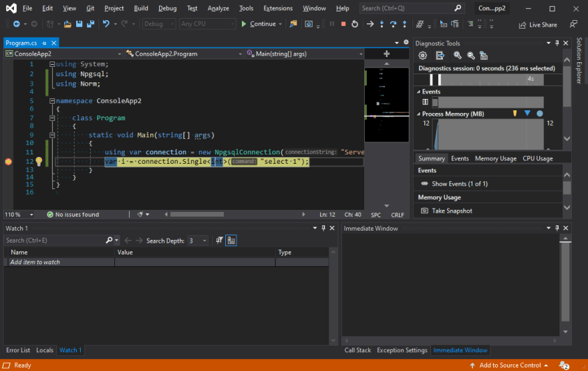Step Out of the current function
Screen dimensions: 588x371
click(x=405, y=24)
